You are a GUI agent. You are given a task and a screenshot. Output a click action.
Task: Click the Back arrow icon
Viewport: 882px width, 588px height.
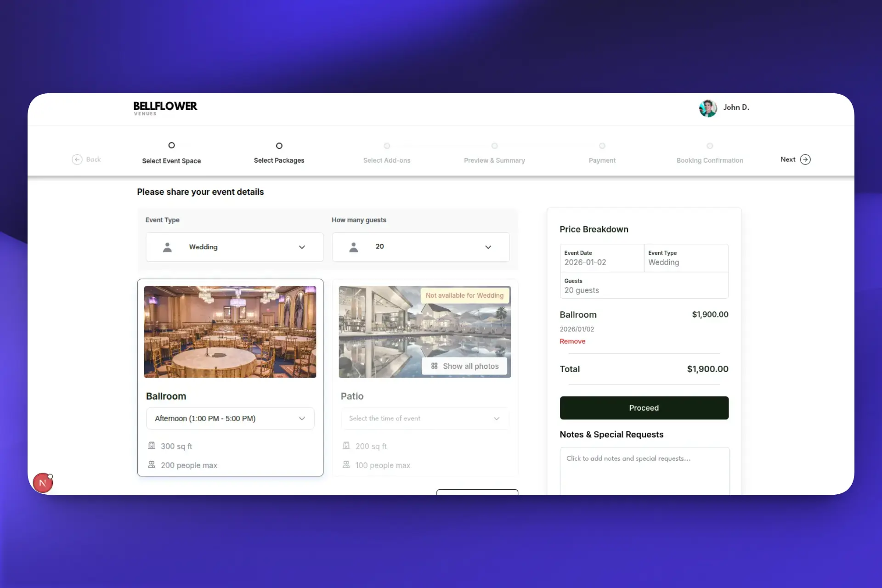coord(77,159)
